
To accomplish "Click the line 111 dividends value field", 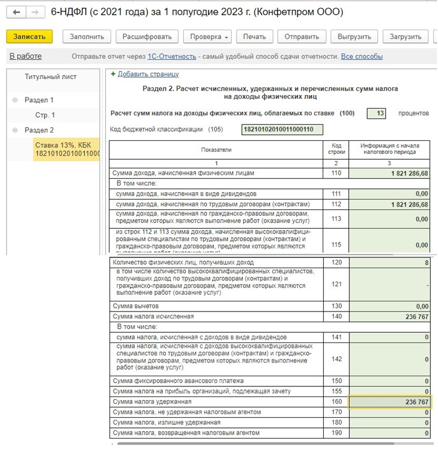I will (x=389, y=194).
